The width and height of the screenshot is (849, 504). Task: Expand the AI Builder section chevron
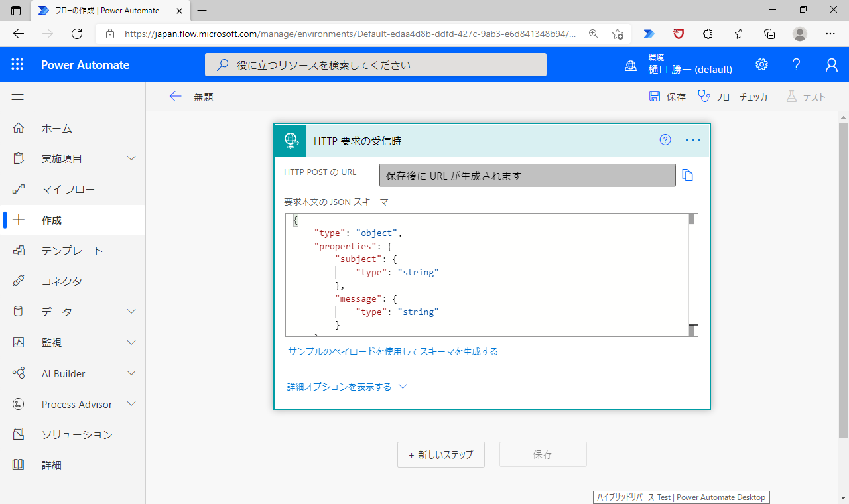tap(131, 373)
